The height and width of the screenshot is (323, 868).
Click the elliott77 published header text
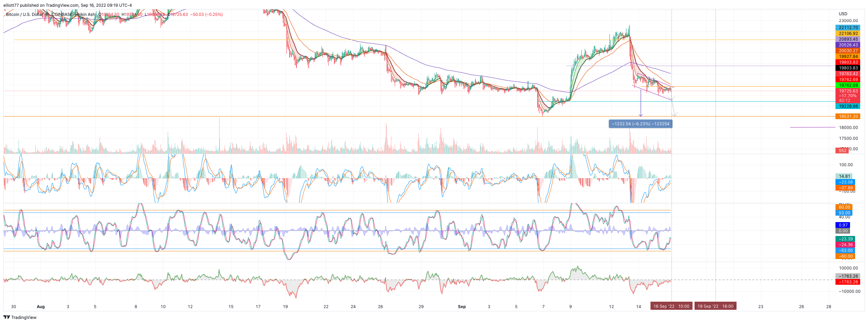pyautogui.click(x=68, y=5)
